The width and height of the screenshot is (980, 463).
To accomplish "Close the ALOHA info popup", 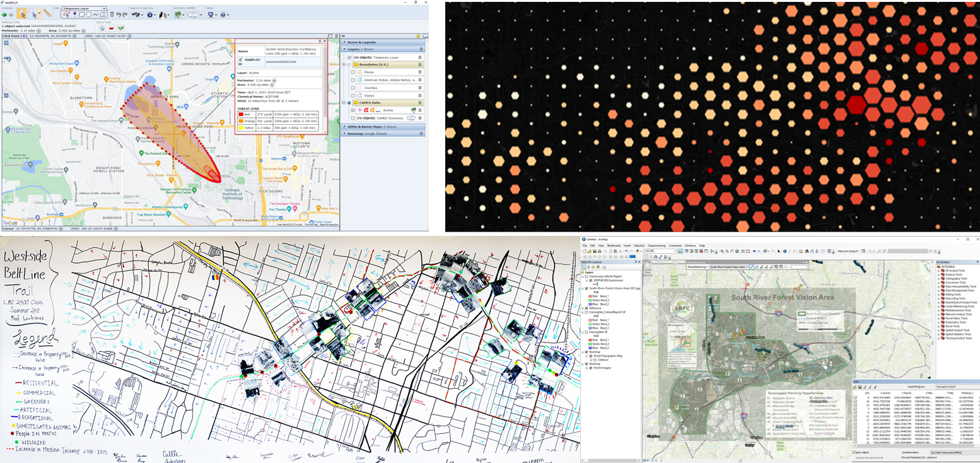I will point(325,41).
